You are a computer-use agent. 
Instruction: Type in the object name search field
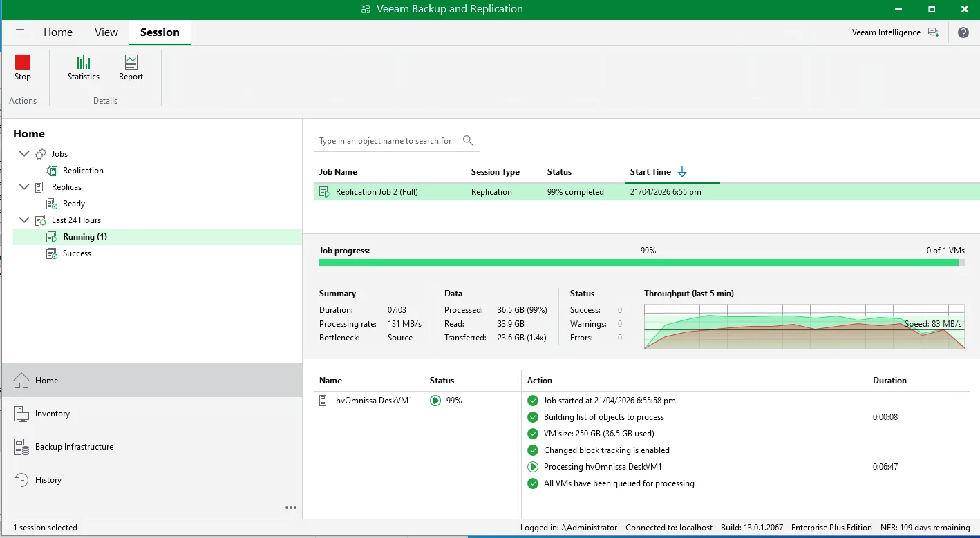click(386, 141)
